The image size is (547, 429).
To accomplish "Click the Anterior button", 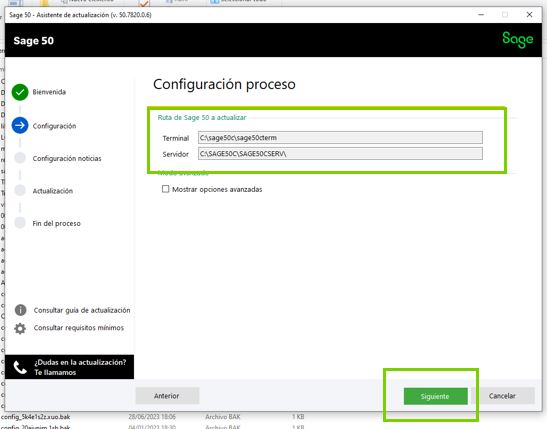I will 167,396.
